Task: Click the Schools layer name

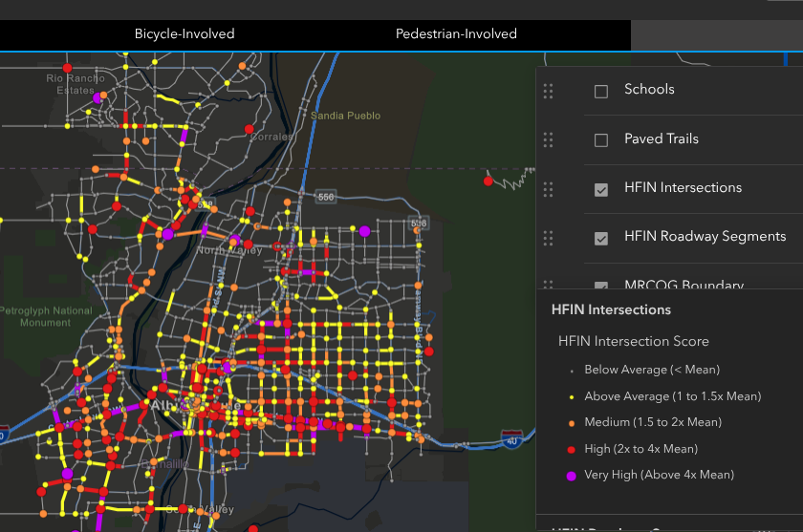Action: point(649,90)
